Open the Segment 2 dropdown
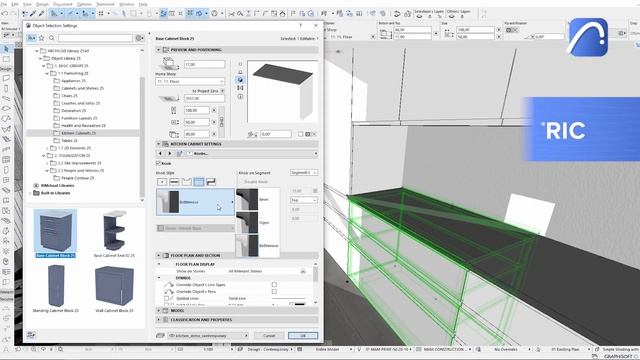640x360 pixels. coord(304,173)
